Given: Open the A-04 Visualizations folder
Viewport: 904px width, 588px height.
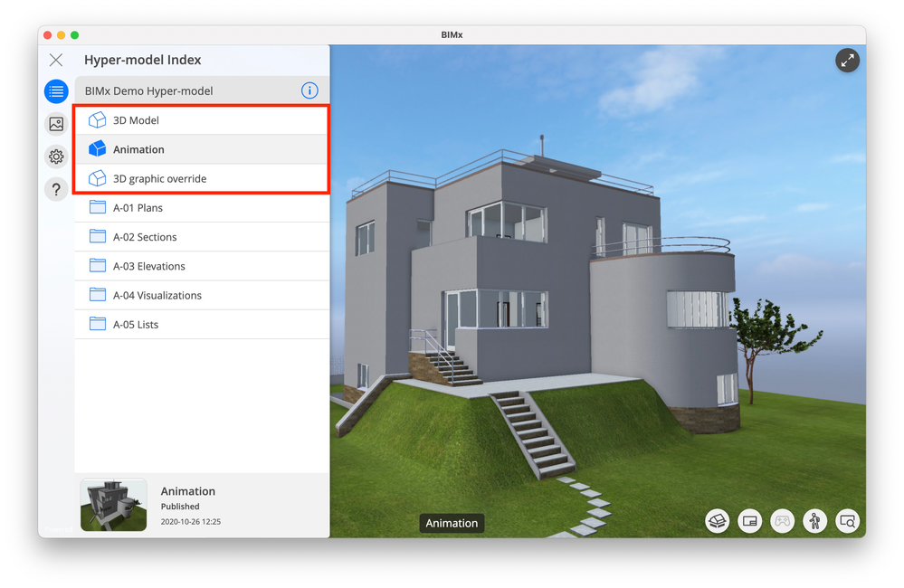Looking at the screenshot, I should tap(202, 295).
